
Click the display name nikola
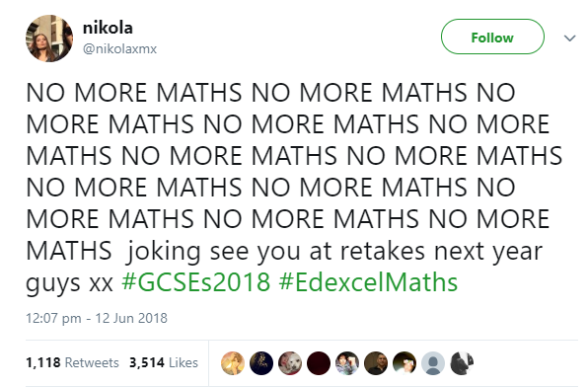[x=108, y=28]
